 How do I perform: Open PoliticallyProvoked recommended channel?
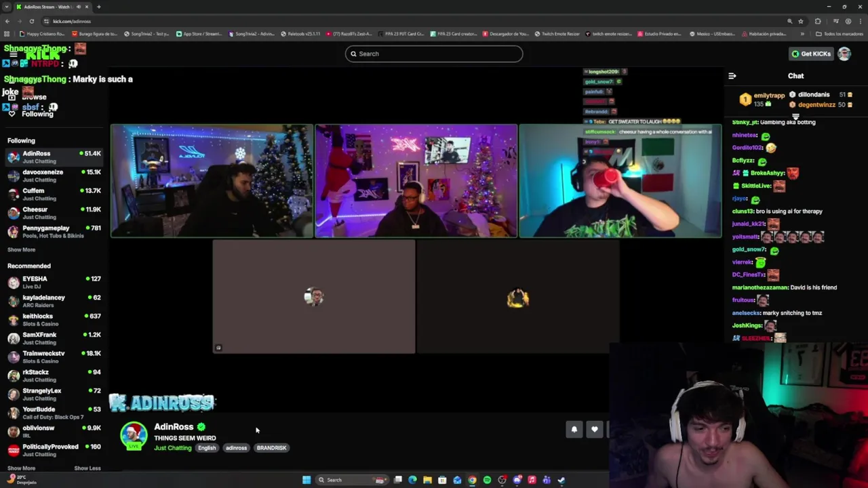click(54, 450)
